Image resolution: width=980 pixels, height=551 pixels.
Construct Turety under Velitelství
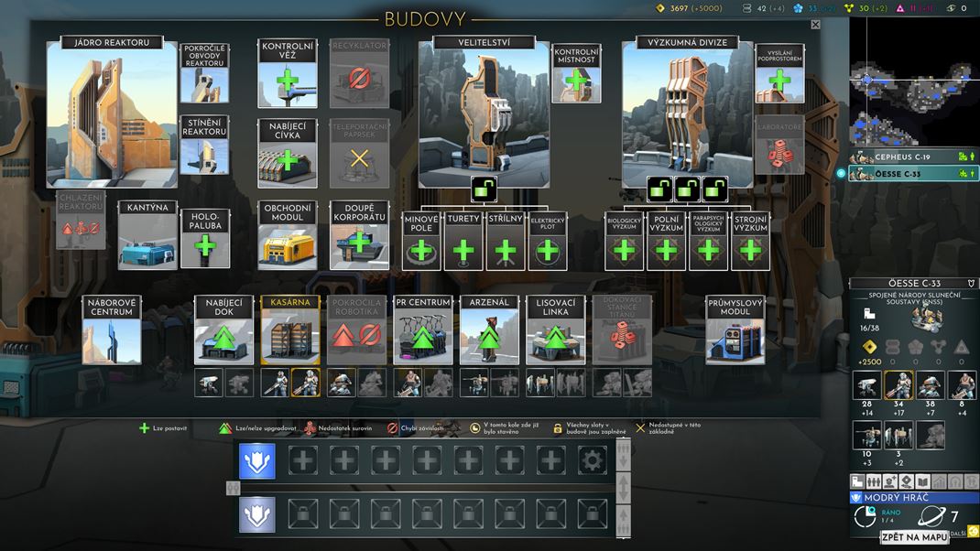[463, 250]
